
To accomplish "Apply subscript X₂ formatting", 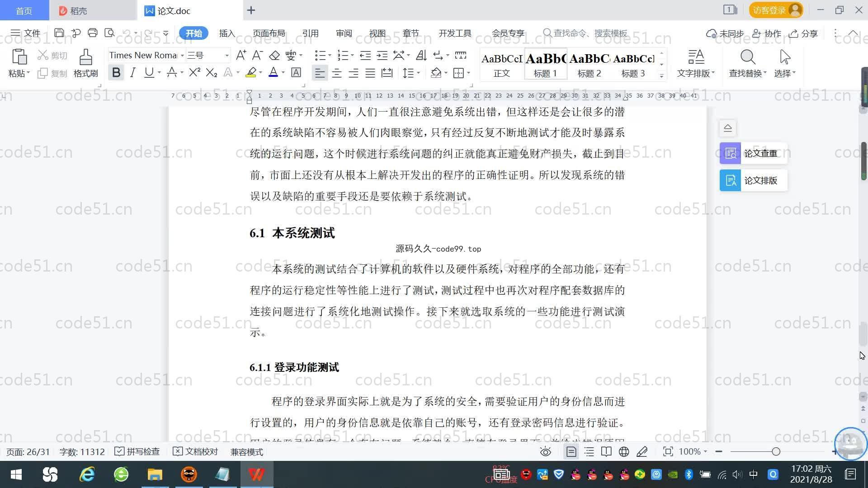I will click(212, 72).
